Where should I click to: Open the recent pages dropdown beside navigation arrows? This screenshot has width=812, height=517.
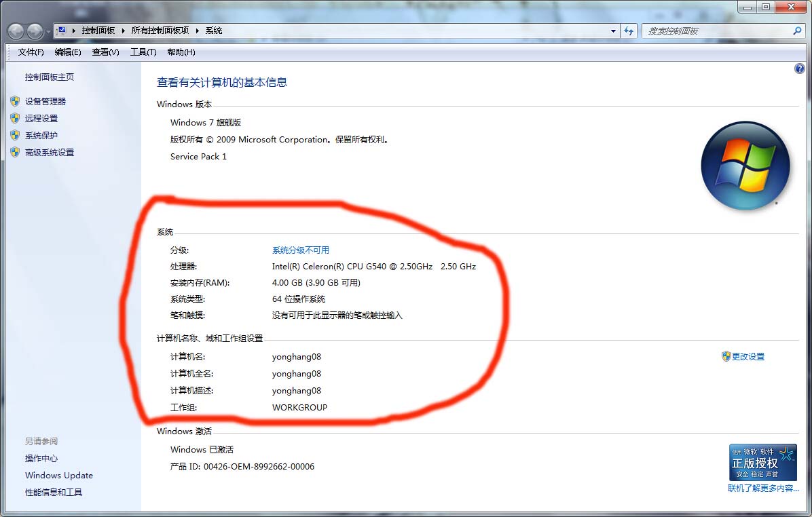pos(48,32)
